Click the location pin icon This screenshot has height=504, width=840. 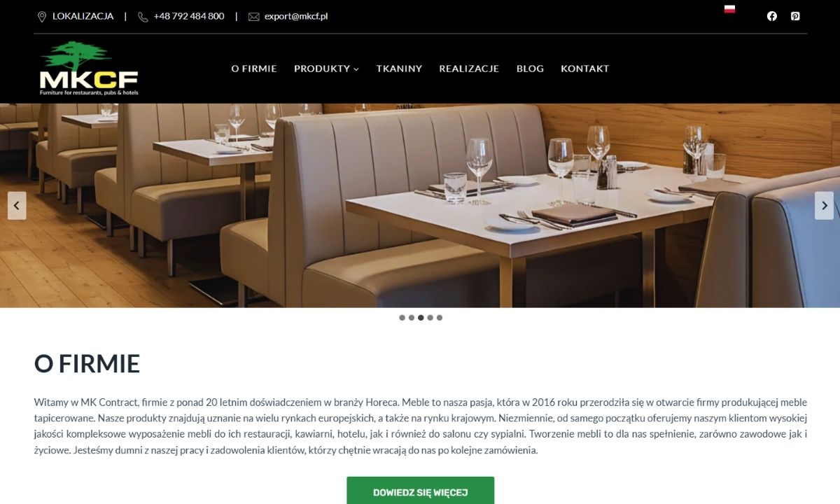[41, 17]
